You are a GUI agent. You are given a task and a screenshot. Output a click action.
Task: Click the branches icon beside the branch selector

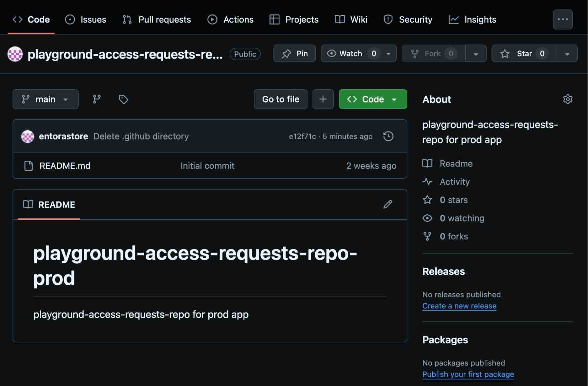[x=96, y=99]
